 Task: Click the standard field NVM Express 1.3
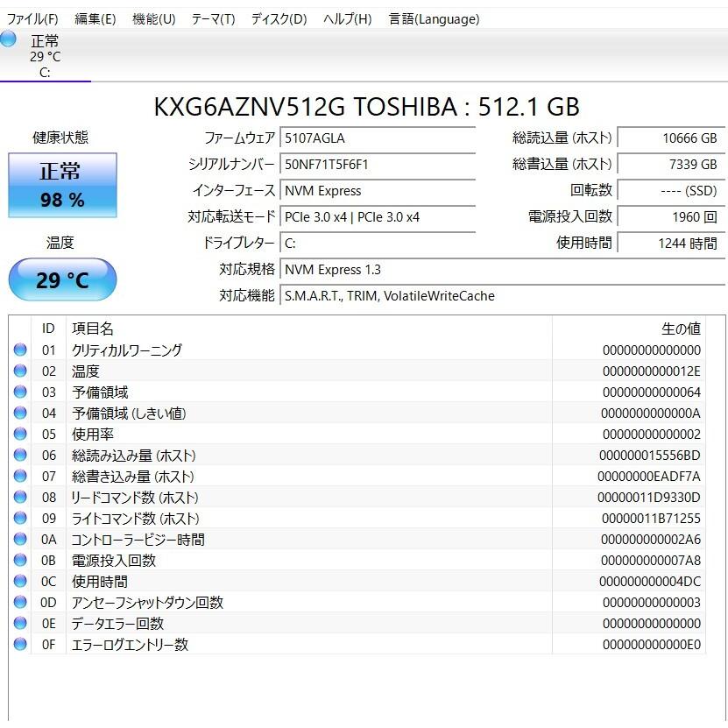click(502, 269)
